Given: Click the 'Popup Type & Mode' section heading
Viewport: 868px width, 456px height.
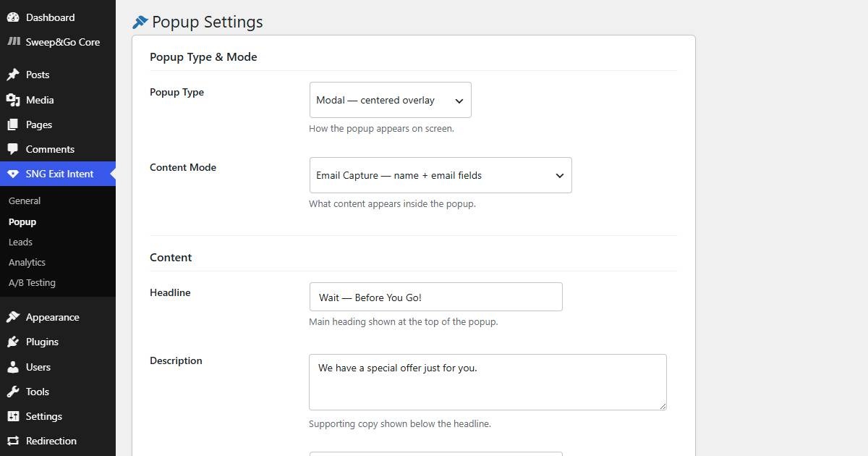Looking at the screenshot, I should (x=203, y=57).
